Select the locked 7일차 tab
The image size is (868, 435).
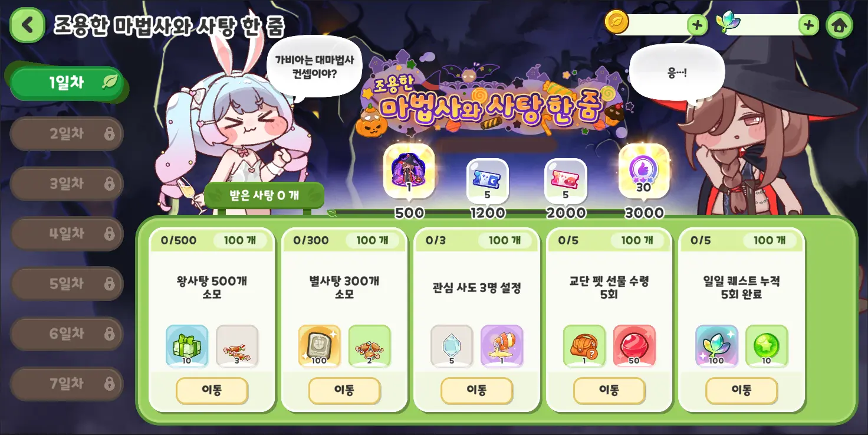click(67, 384)
